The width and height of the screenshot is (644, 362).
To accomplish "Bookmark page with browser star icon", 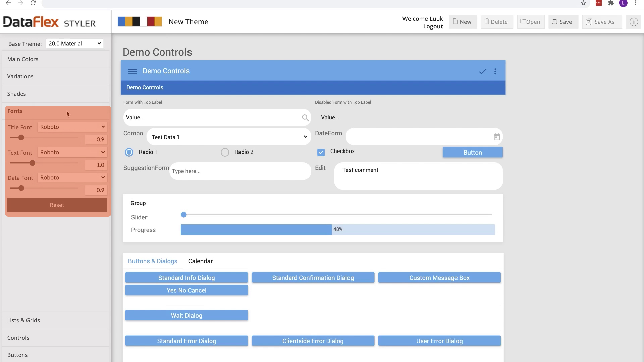I will pyautogui.click(x=583, y=3).
